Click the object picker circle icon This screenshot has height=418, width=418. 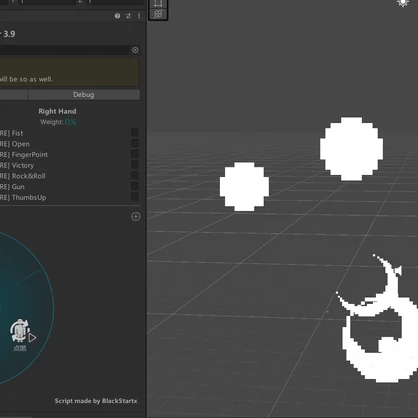coord(135,50)
